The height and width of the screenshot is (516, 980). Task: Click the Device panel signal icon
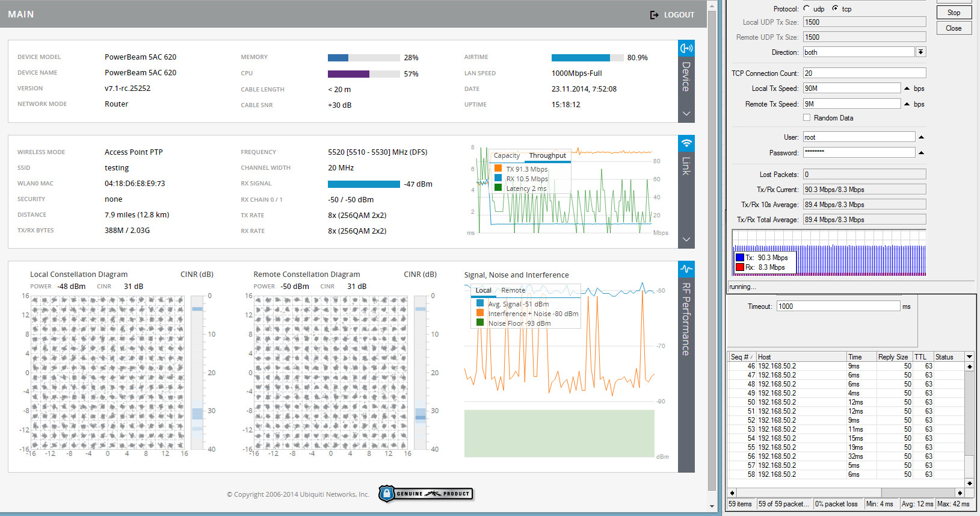click(686, 48)
